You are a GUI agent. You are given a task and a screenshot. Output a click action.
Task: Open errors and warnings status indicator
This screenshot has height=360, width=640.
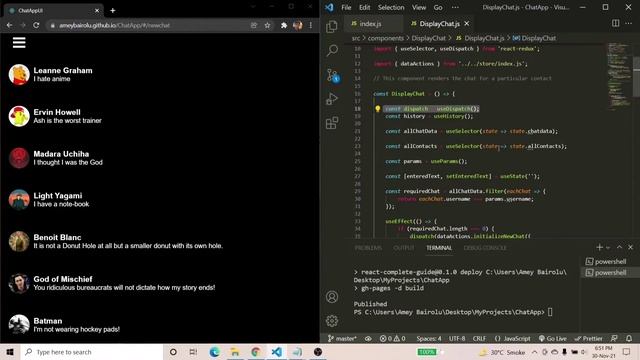pyautogui.click(x=392, y=338)
